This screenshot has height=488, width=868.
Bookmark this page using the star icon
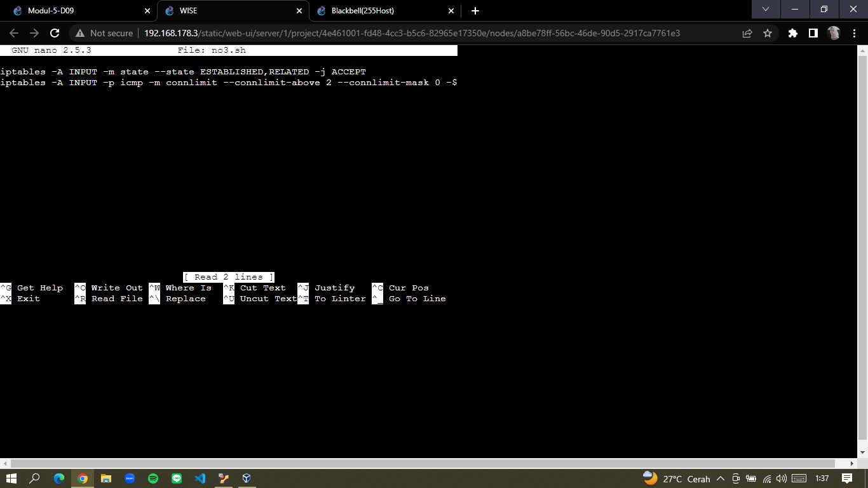pyautogui.click(x=768, y=33)
